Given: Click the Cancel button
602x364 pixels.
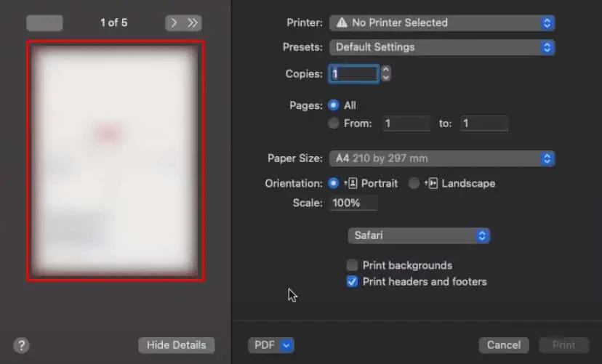Looking at the screenshot, I should click(504, 345).
